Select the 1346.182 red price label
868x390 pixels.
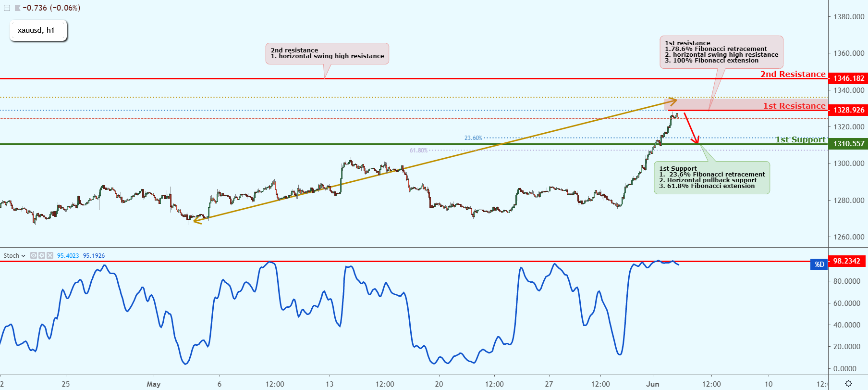[848, 78]
